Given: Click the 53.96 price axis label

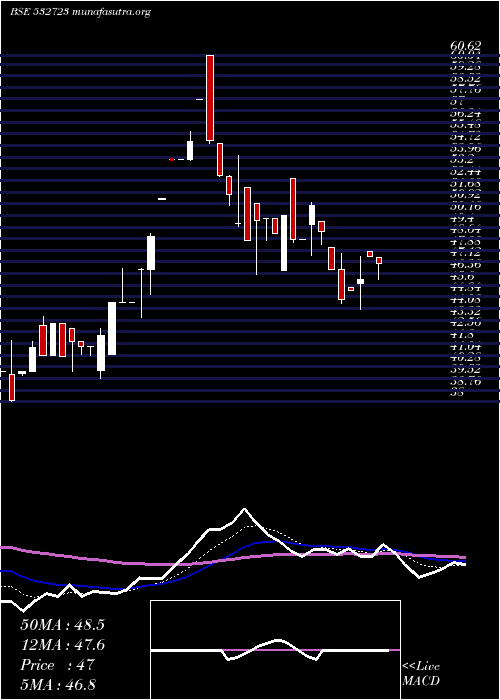Looking at the screenshot, I should [466, 148].
